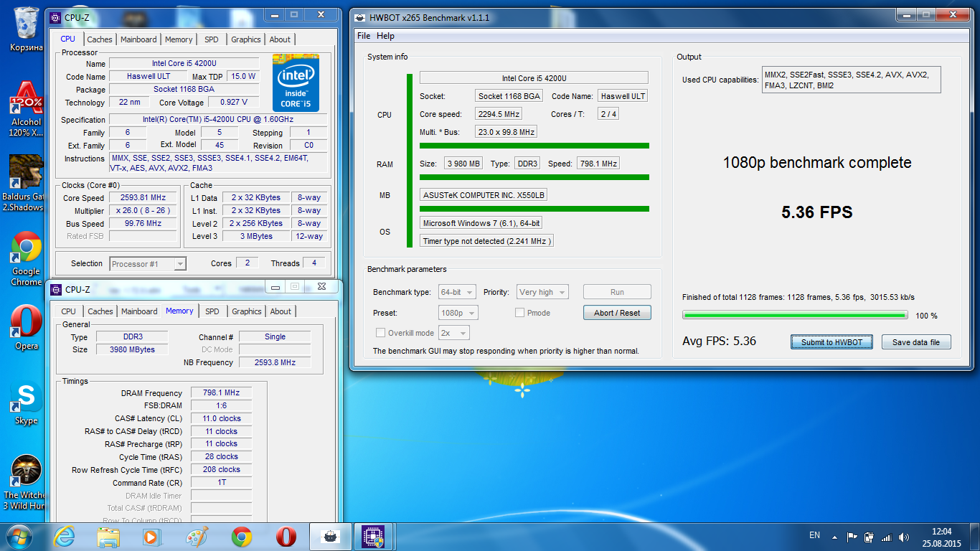Click the EN language indicator
980x551 pixels.
click(x=814, y=535)
